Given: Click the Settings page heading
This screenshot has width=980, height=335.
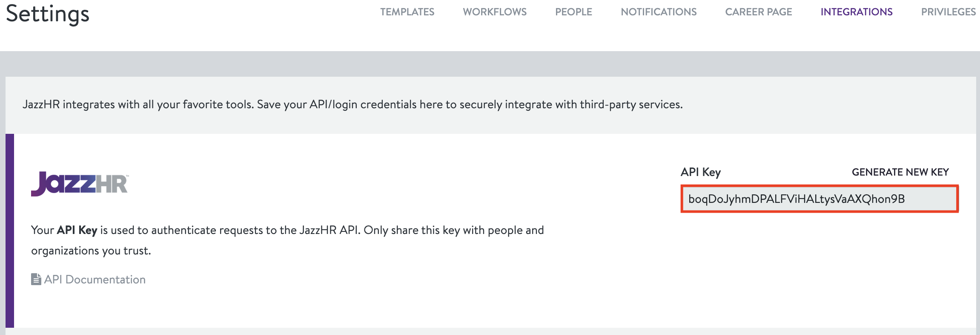Looking at the screenshot, I should (48, 14).
